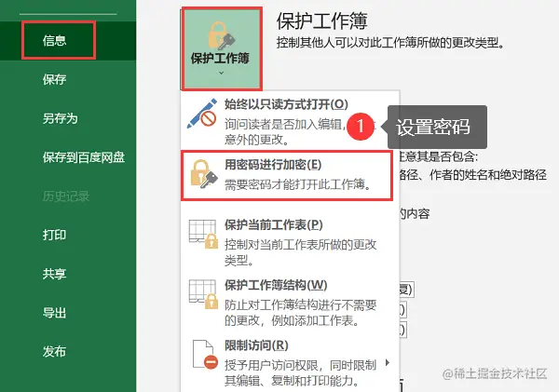Select 共享 in the backstage menu
The width and height of the screenshot is (559, 392).
(55, 274)
